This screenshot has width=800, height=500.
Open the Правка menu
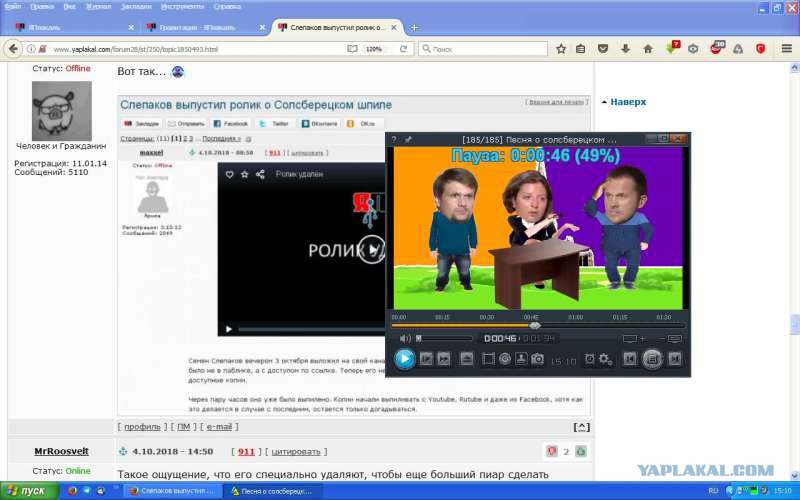[42, 7]
